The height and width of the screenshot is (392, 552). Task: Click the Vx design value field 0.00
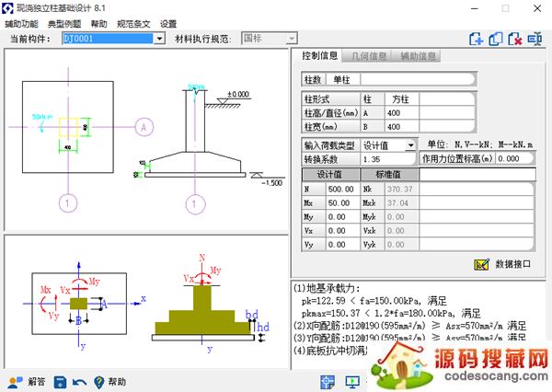pyautogui.click(x=342, y=231)
